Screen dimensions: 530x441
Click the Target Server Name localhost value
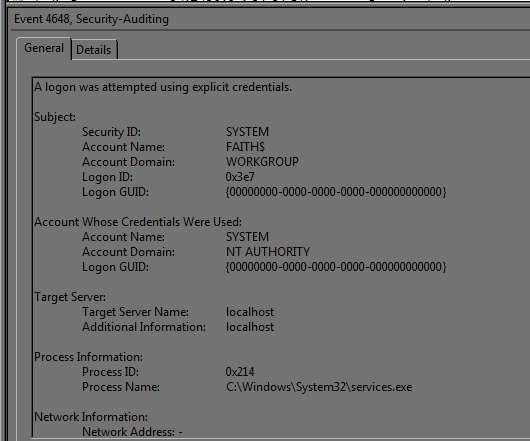250,312
